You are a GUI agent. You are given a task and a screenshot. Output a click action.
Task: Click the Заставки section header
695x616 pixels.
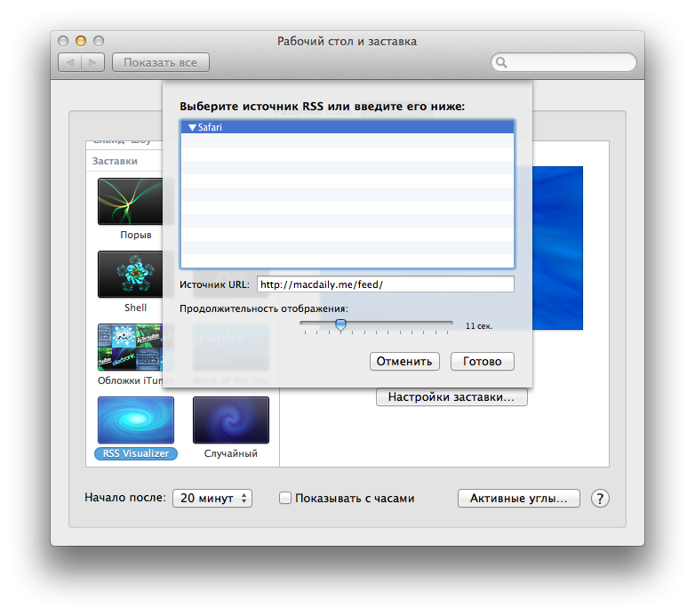[x=115, y=161]
